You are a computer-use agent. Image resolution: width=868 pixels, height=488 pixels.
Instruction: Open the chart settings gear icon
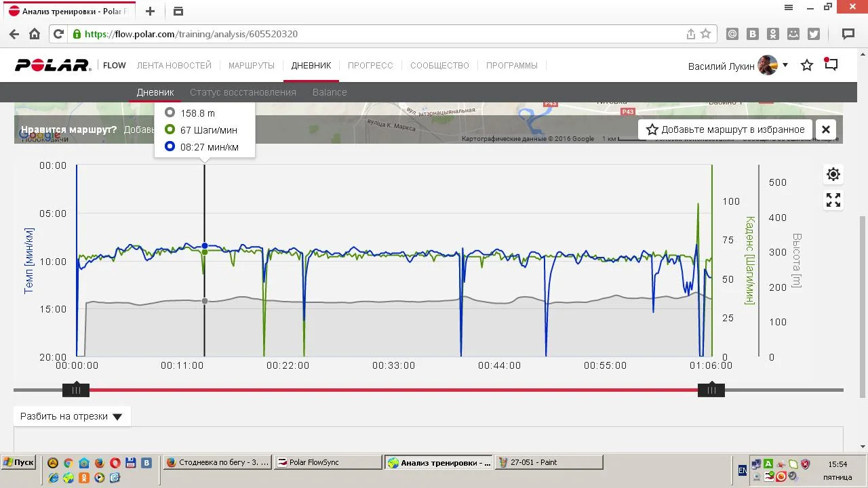click(x=833, y=174)
